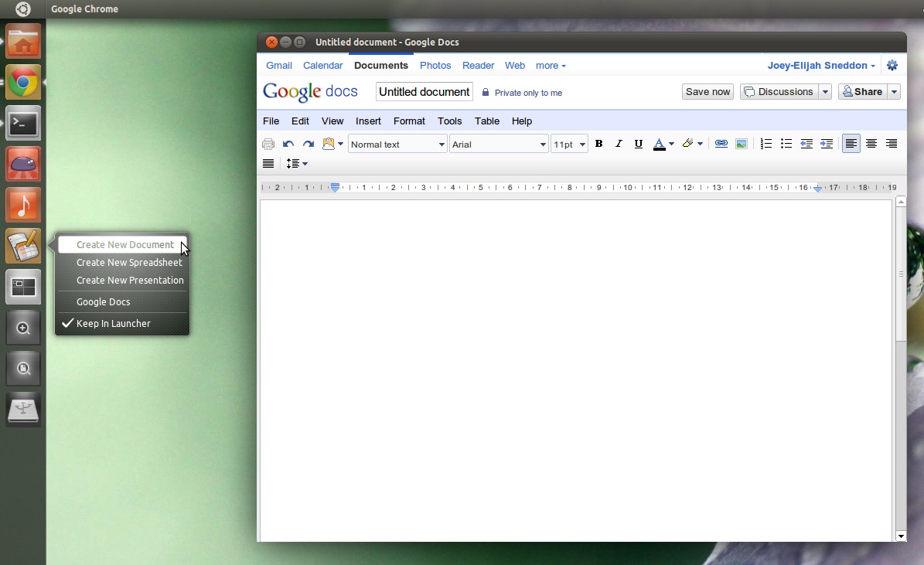
Task: Open the more links dropdown
Action: [551, 66]
